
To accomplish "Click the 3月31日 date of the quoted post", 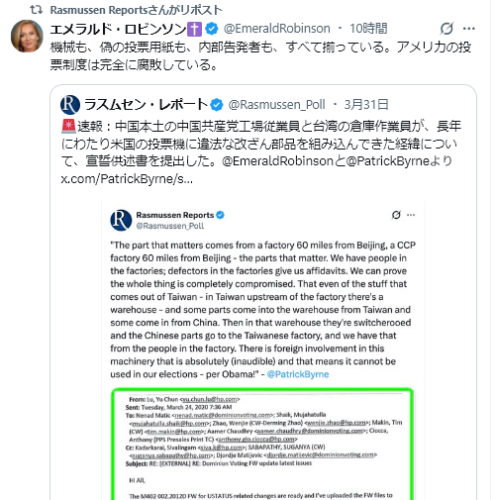I will (x=366, y=105).
